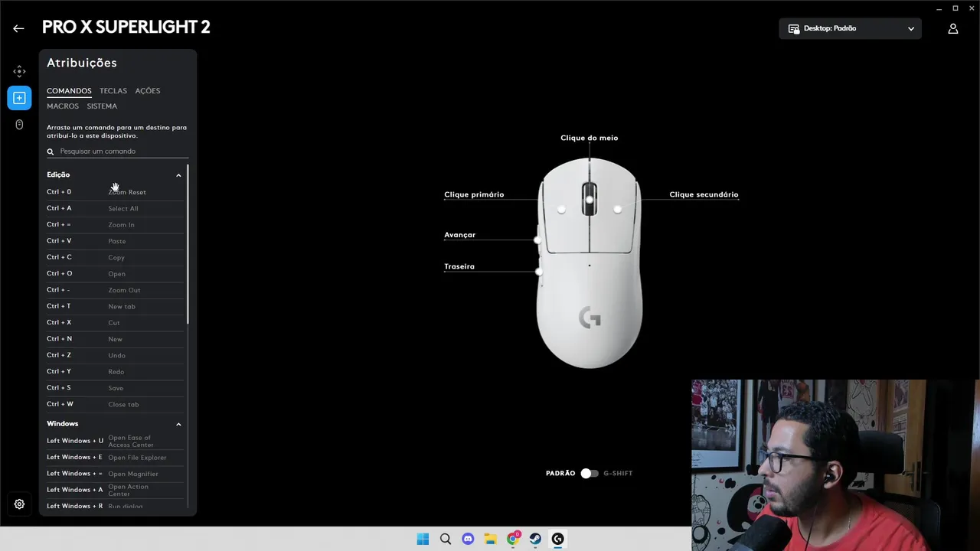Select the Ctrl + = Zoom In command

pos(115,225)
